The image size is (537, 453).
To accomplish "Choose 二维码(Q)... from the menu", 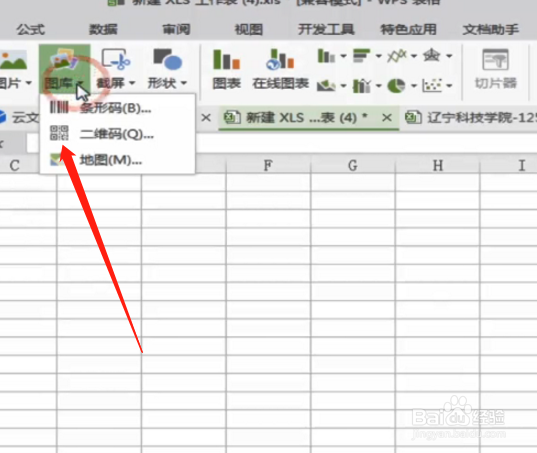I will [117, 134].
